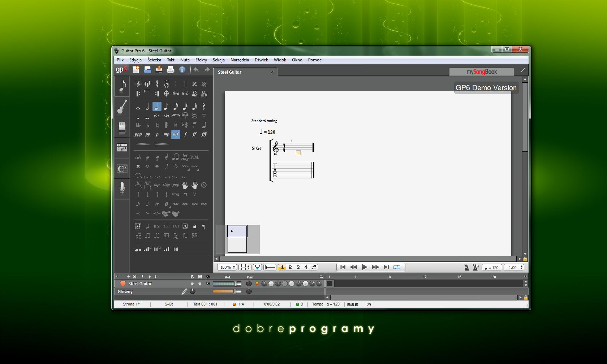Open the playback speed 1.00 dropdown
607x364 pixels.
tap(514, 268)
